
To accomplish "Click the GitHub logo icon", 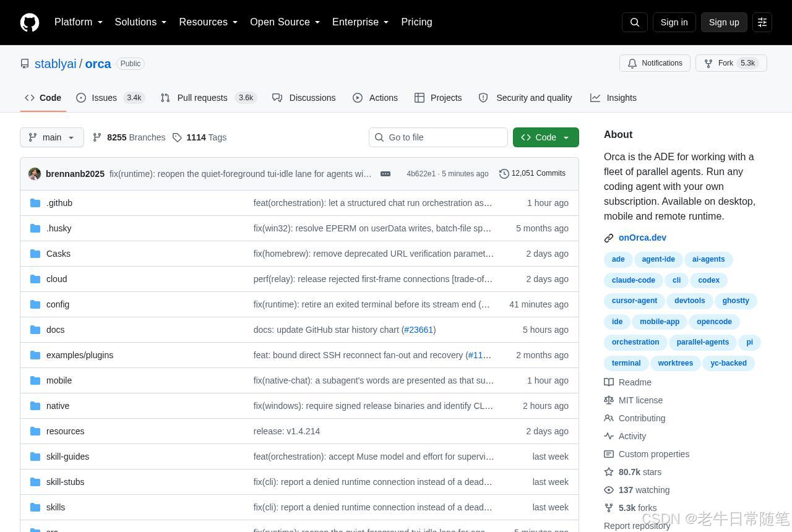I will [30, 22].
